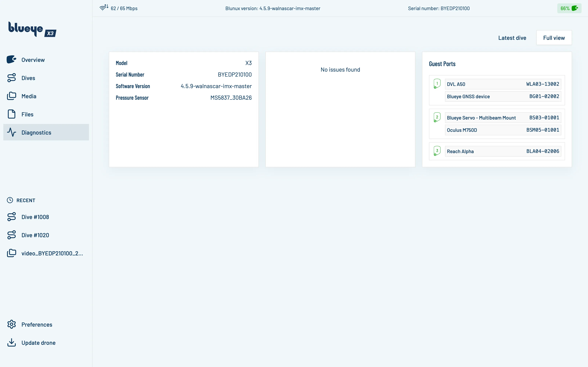Screen dimensions: 588x367
Task: Click the Diagnostics pulse icon
Action: click(x=11, y=132)
